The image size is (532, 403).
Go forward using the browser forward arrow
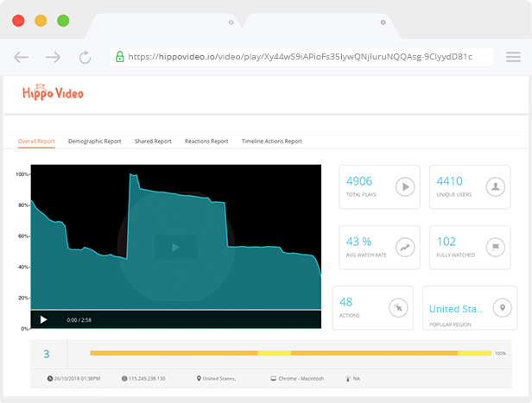click(x=53, y=58)
